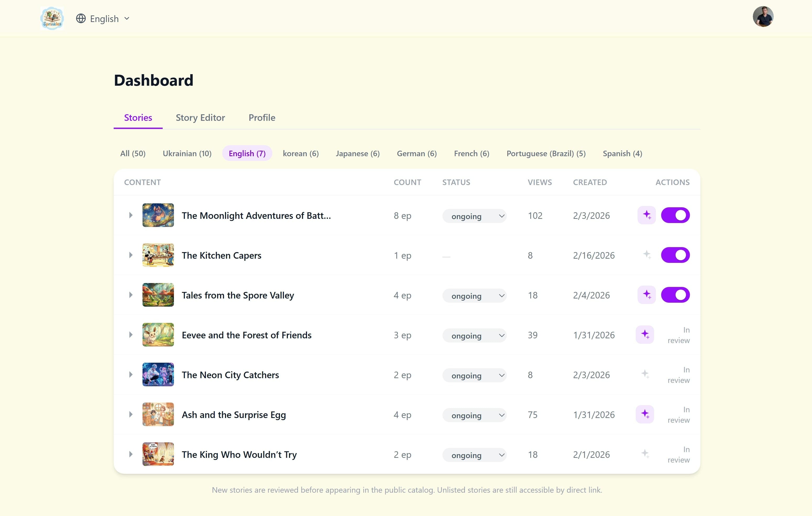
Task: Click the sparkle icon for The Moonlight Adventures
Action: tap(646, 215)
